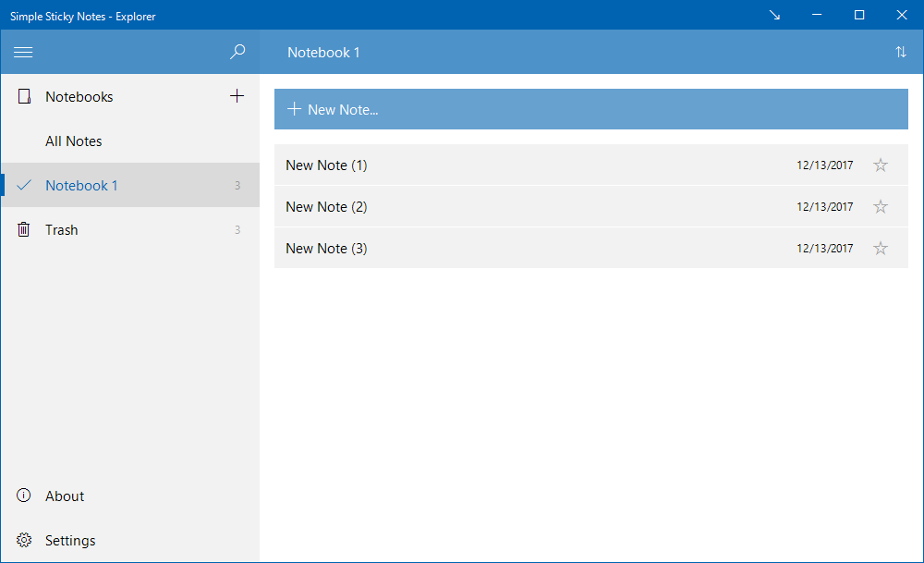Click the date 12/13/2017 on New Note (1)
Image resolution: width=924 pixels, height=563 pixels.
coord(823,165)
